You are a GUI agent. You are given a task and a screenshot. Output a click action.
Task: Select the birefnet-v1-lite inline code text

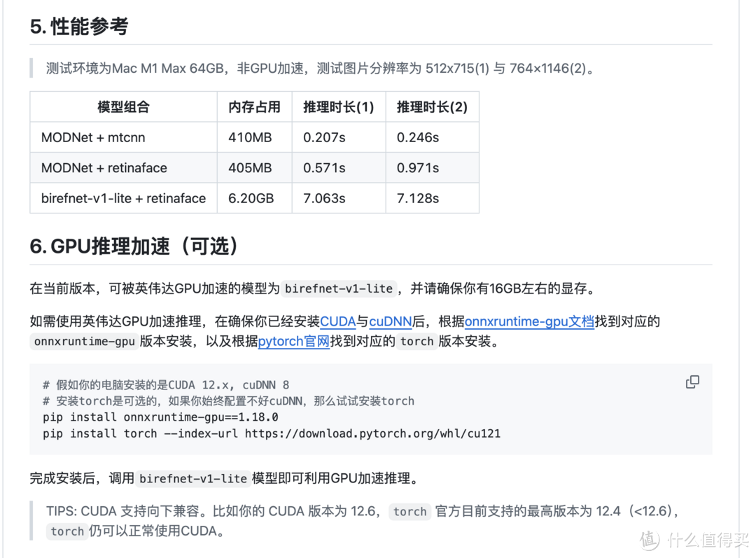click(339, 288)
